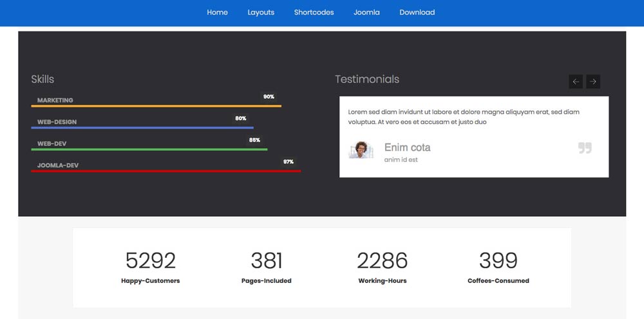Screen dimensions: 644x328
Task: Click the previous testimonial arrow
Action: 576,82
